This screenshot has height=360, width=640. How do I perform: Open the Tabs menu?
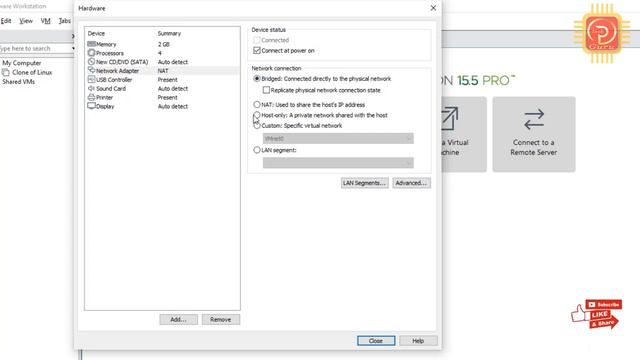(64, 21)
